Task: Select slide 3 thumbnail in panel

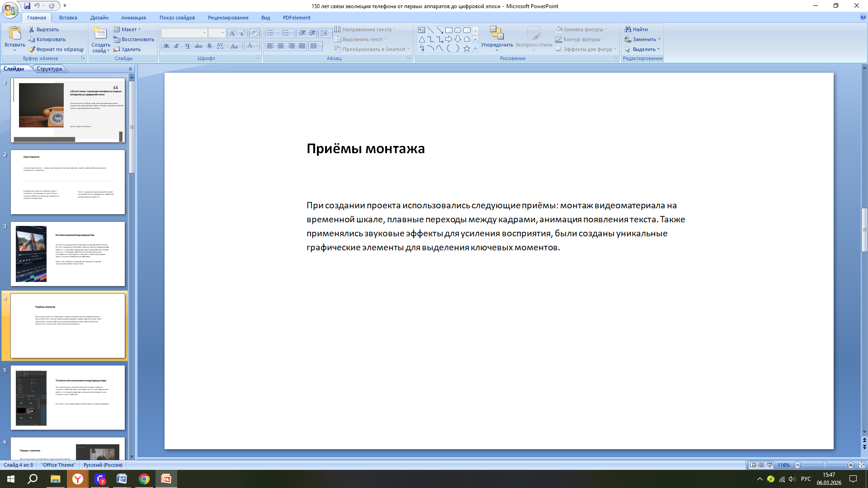Action: coord(68,254)
